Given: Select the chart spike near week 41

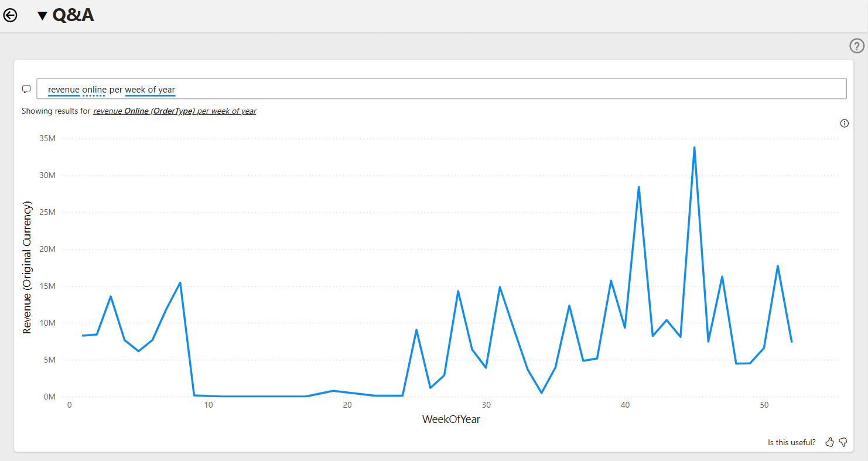Looking at the screenshot, I should tap(638, 187).
